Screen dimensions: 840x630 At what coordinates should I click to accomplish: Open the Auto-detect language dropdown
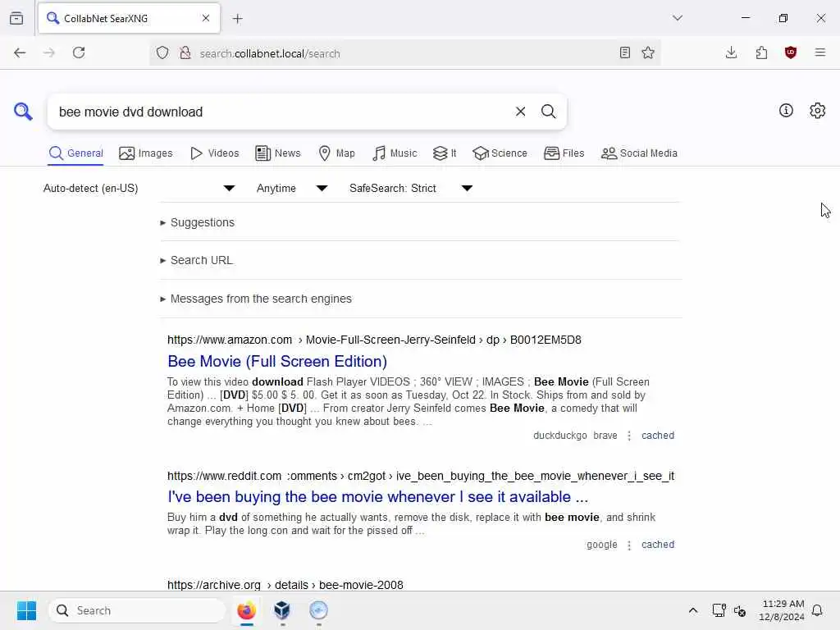pos(139,188)
